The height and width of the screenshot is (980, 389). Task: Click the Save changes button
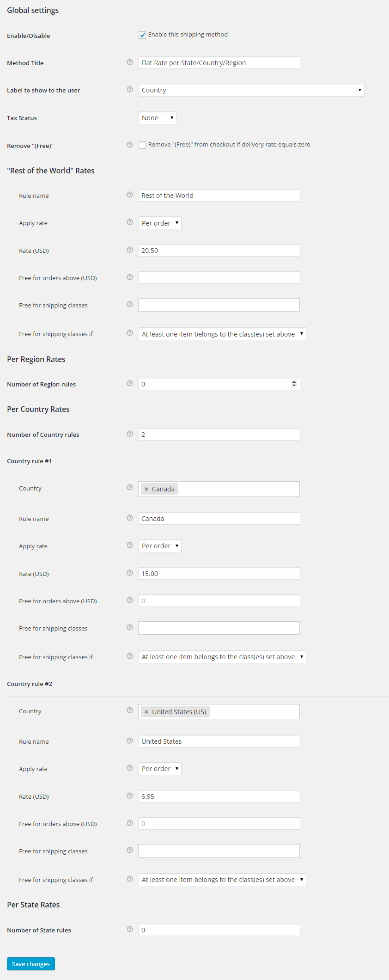(31, 964)
